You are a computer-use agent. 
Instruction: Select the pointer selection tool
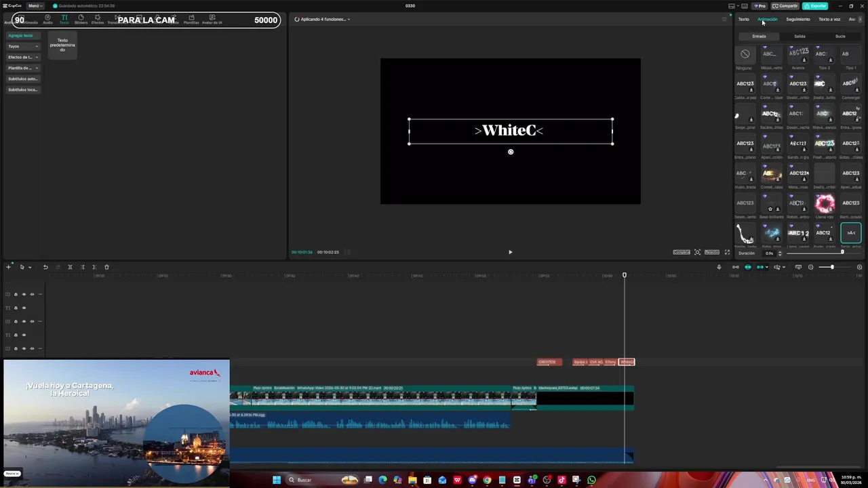pos(22,267)
